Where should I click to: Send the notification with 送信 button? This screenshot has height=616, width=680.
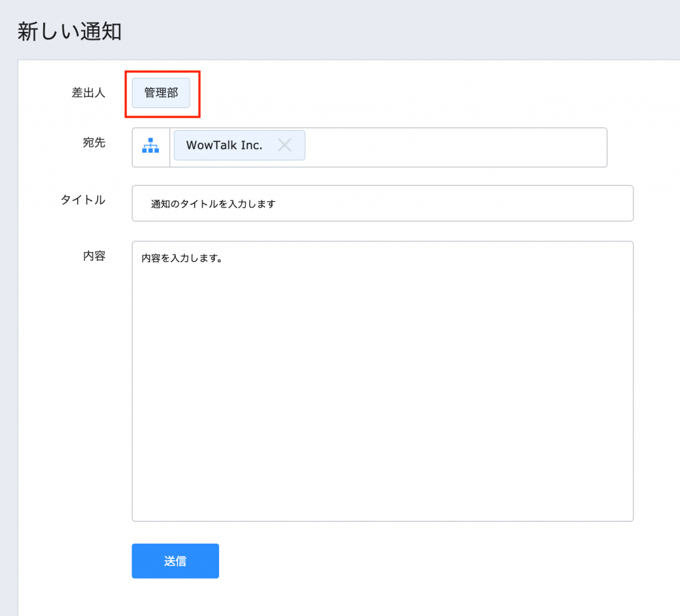[x=175, y=561]
